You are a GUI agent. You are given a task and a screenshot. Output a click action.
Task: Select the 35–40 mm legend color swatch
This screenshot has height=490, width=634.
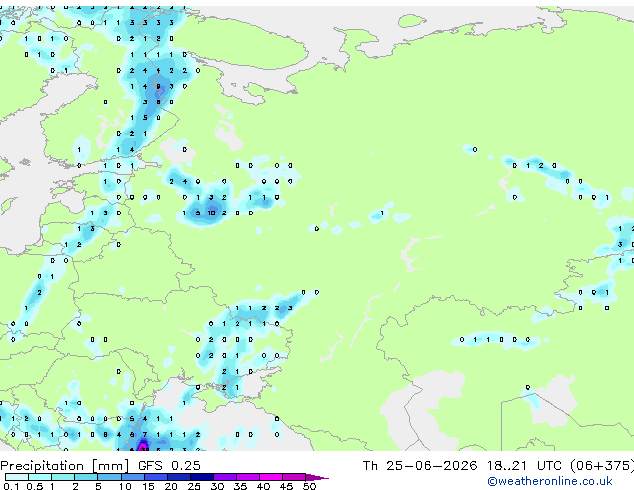tap(248, 477)
